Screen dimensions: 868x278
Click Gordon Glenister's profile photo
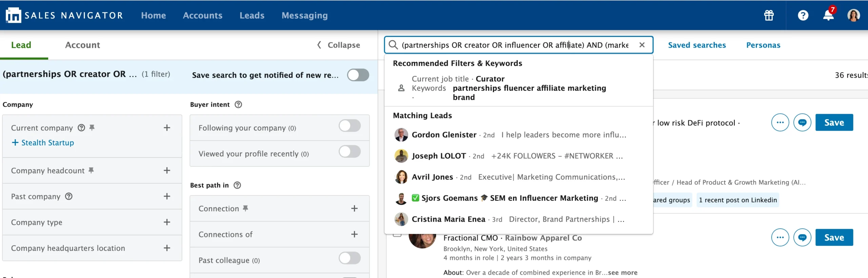(401, 135)
